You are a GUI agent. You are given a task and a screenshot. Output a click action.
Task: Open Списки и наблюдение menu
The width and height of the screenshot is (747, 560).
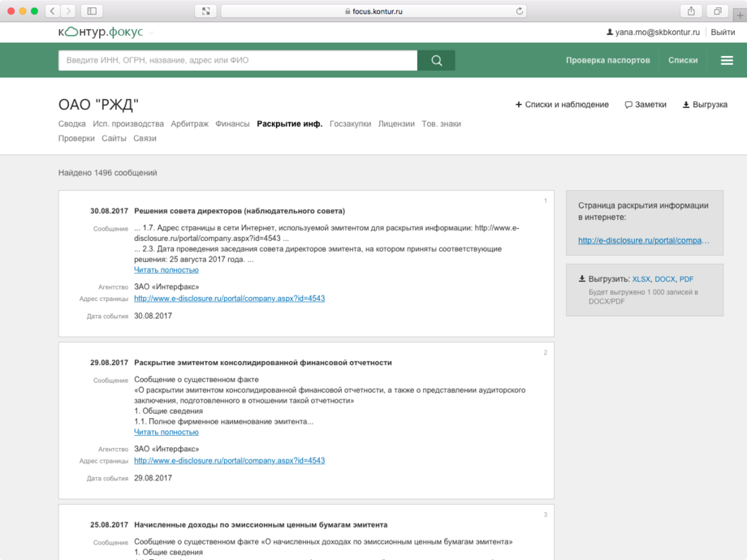(x=562, y=105)
